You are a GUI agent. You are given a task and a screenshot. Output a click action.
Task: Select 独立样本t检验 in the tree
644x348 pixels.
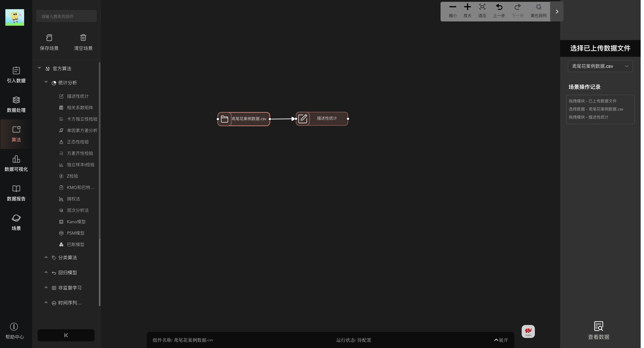point(81,165)
